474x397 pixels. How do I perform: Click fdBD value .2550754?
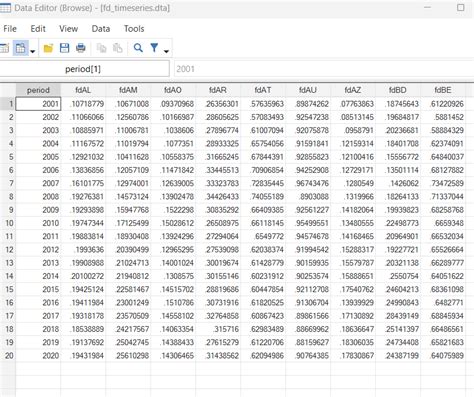coord(398,276)
